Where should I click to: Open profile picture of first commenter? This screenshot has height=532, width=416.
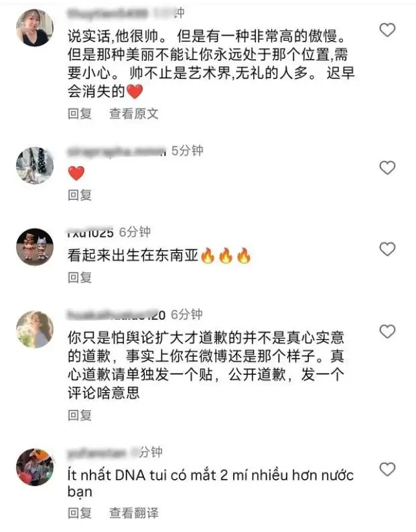pyautogui.click(x=35, y=28)
